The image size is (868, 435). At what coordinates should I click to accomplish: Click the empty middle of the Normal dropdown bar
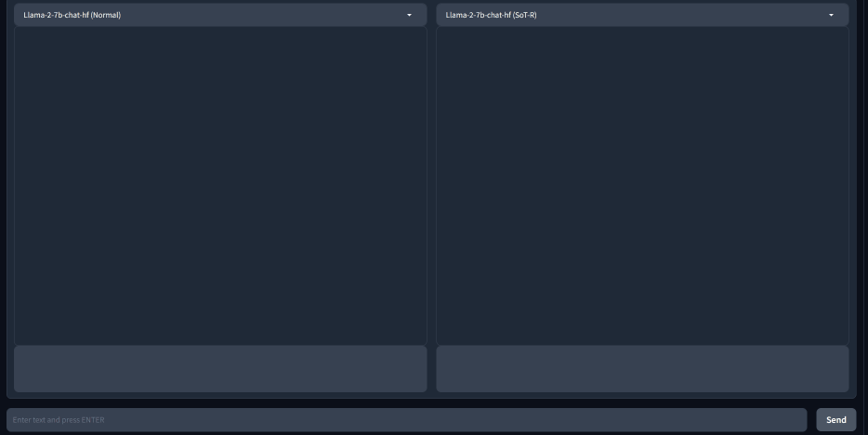point(260,15)
